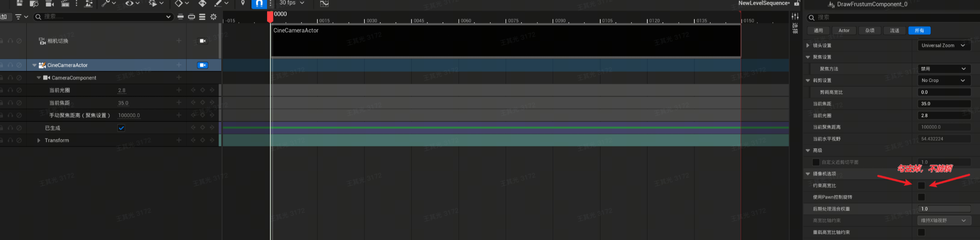Expand the Transform track
This screenshot has height=240, width=980.
39,141
